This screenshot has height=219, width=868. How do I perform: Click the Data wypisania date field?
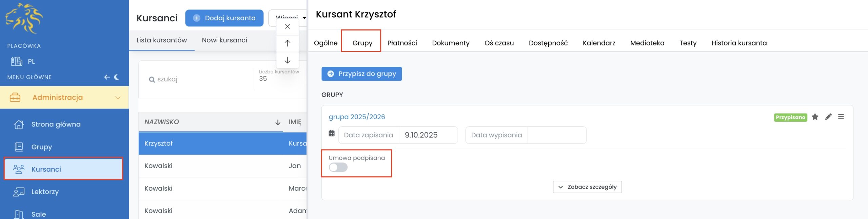[x=557, y=135]
